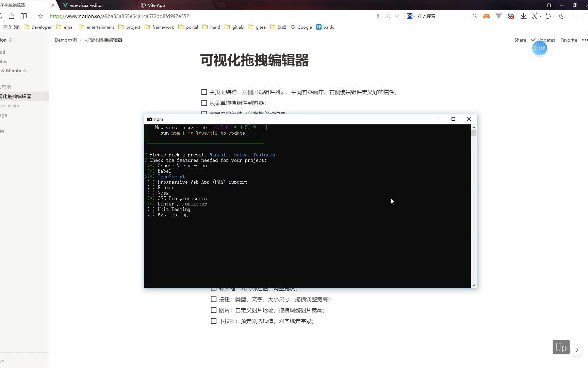588x368 pixels.
Task: Star the page using the bookmark icon
Action: point(40,16)
